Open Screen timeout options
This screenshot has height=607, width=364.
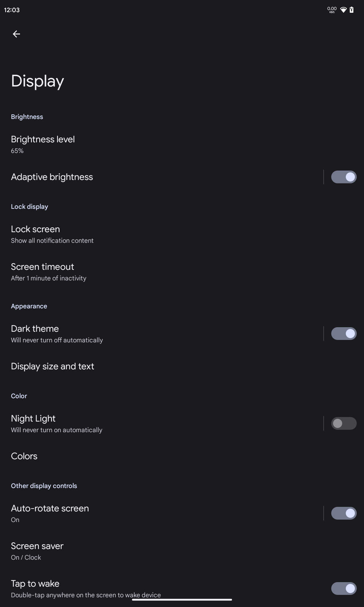pos(49,272)
